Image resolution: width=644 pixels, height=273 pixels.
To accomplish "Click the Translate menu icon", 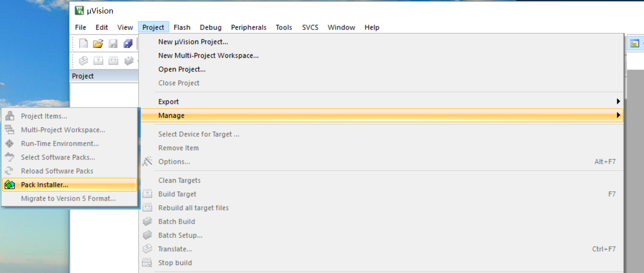I will [147, 249].
